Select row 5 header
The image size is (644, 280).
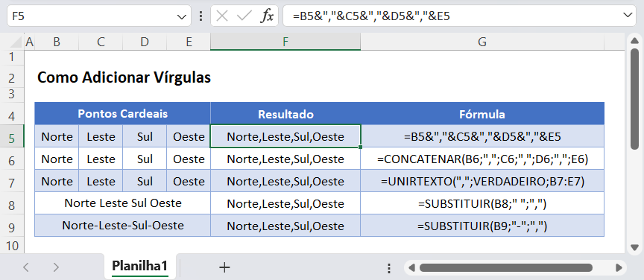click(x=11, y=139)
